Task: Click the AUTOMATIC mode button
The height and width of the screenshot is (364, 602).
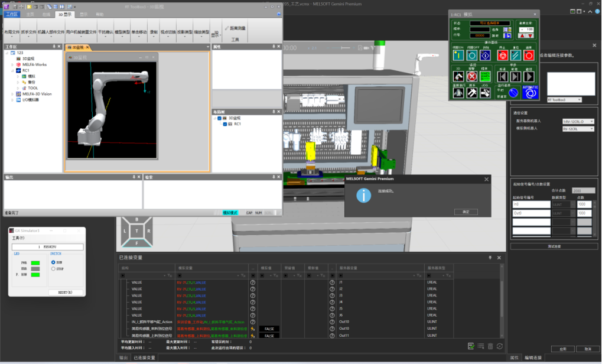Action: 530,92
